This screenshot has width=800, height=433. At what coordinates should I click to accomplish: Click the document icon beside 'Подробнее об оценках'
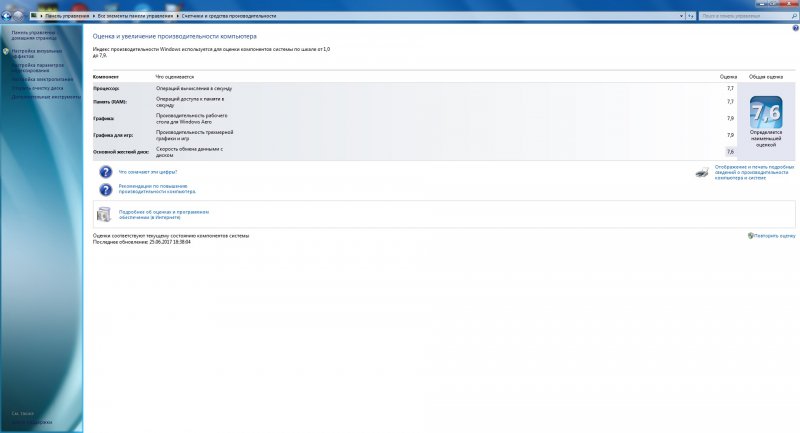point(105,214)
